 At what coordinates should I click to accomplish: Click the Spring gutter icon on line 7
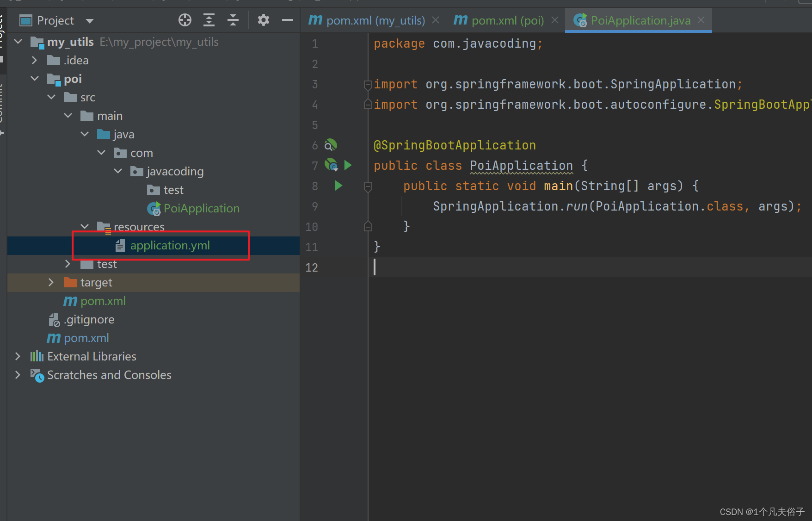click(x=332, y=165)
